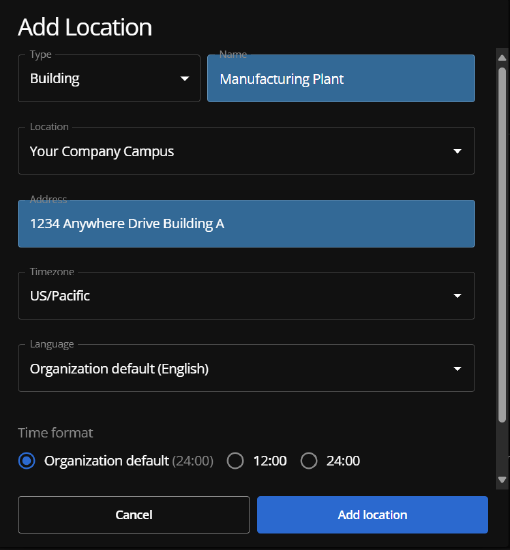
Task: Click the Address field with 1234 Anywhere Drive
Action: 246,224
